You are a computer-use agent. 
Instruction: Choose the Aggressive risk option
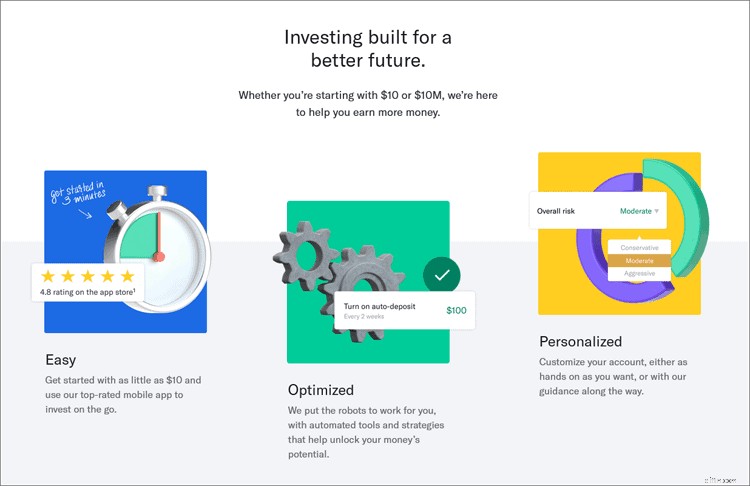pos(640,274)
